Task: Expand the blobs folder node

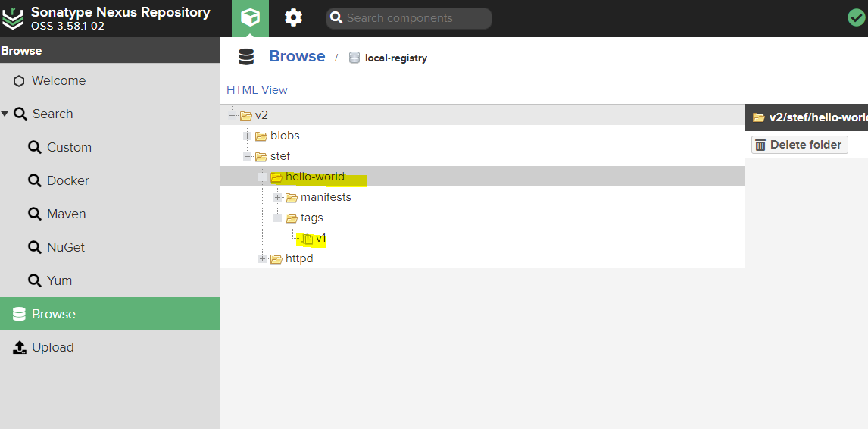Action: 248,136
